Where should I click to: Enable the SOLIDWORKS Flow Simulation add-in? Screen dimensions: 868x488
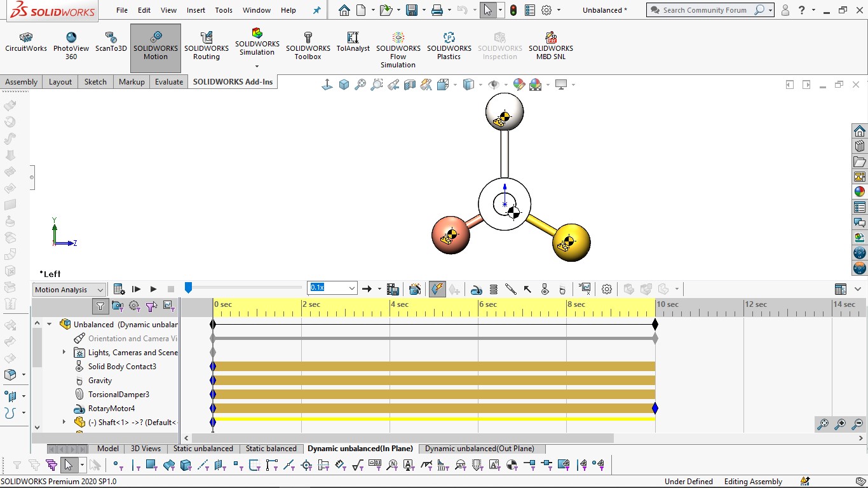[398, 51]
